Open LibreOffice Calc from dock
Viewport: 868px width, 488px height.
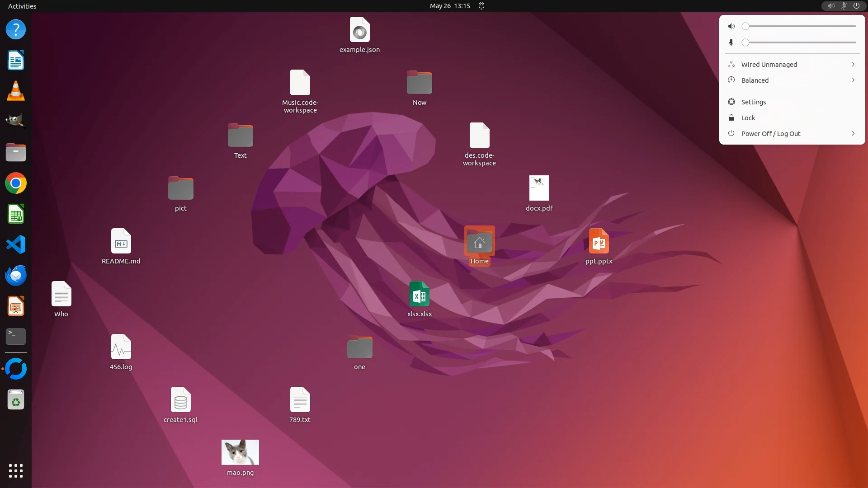16,214
